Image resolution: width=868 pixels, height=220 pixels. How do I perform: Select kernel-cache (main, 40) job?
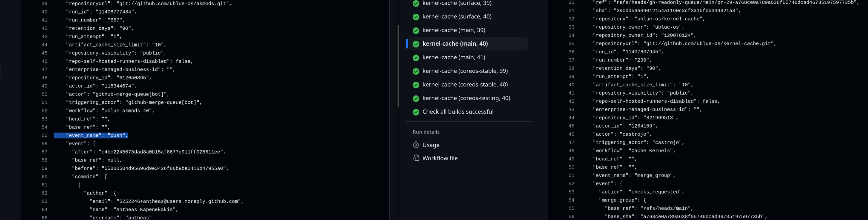[x=455, y=44]
